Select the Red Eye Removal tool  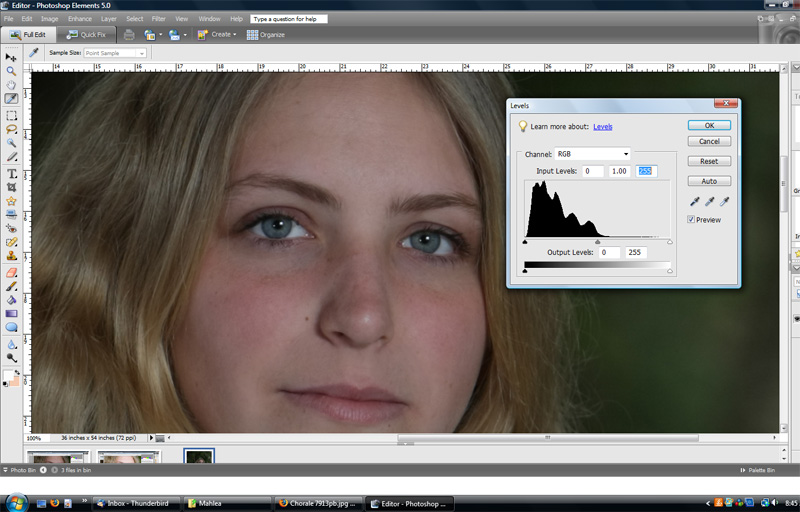[x=11, y=228]
